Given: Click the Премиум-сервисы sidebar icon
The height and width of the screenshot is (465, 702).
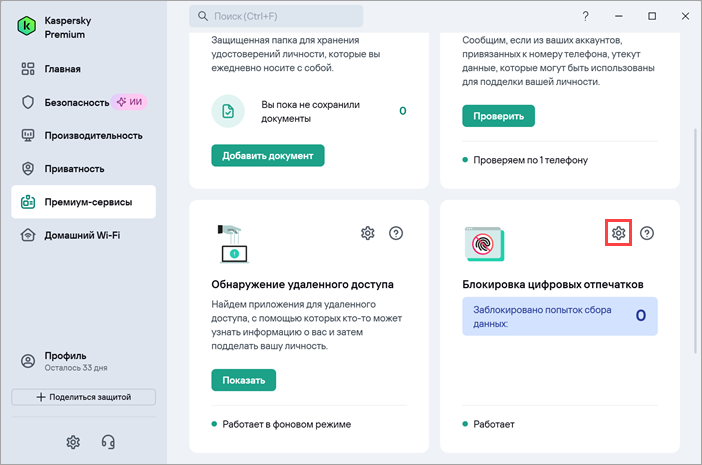Looking at the screenshot, I should pyautogui.click(x=28, y=202).
